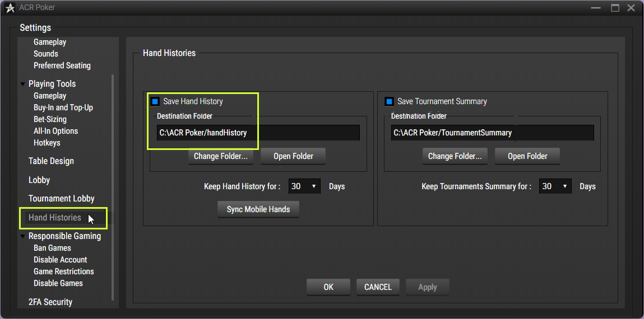Close the ACR Poker window

pos(631,8)
